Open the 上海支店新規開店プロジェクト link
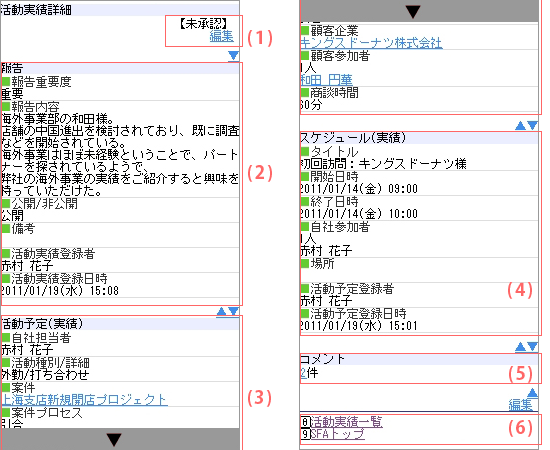The image size is (550, 450). click(x=84, y=400)
